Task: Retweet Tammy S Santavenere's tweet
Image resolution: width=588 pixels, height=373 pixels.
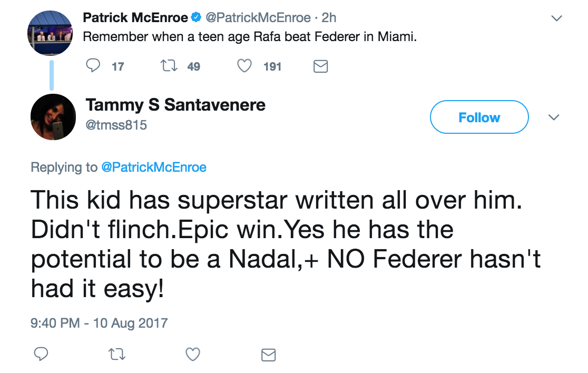Action: pyautogui.click(x=117, y=355)
